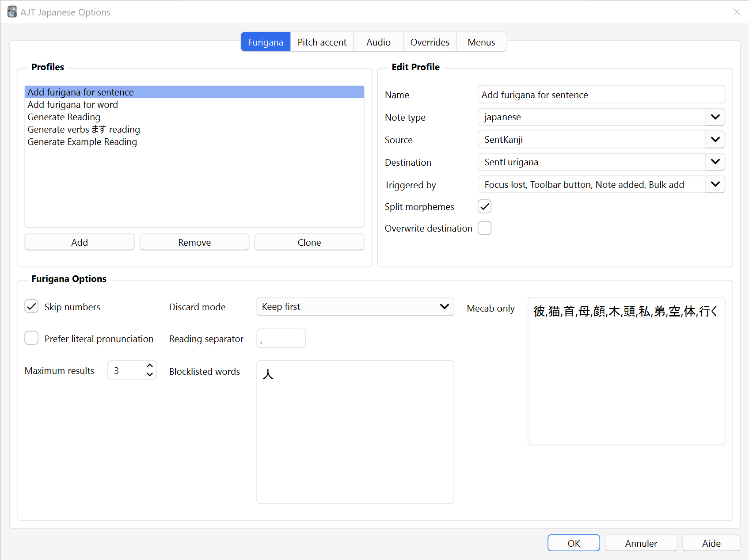
Task: Open the Note type dropdown
Action: click(x=601, y=117)
